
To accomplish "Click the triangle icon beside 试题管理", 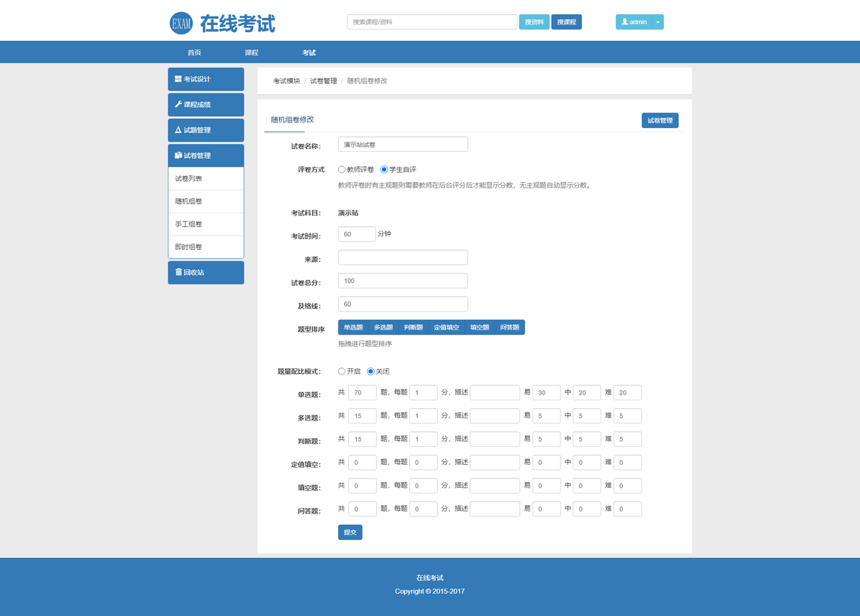I will pos(177,130).
